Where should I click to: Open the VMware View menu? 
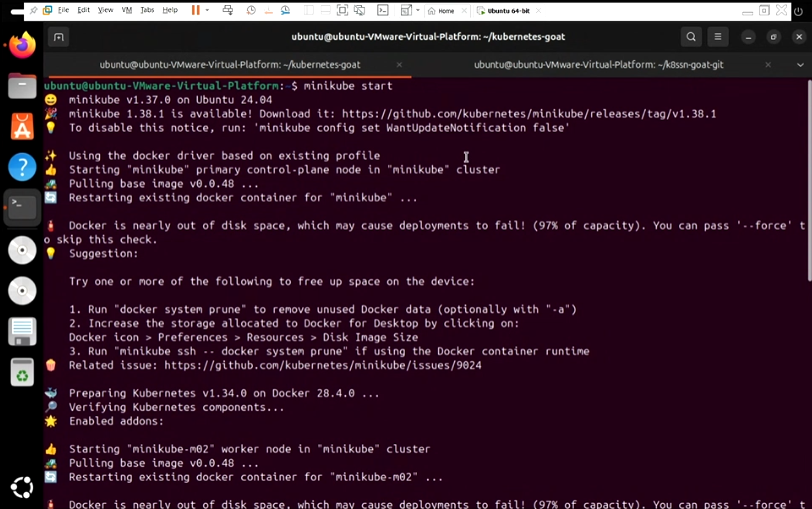[x=105, y=10]
